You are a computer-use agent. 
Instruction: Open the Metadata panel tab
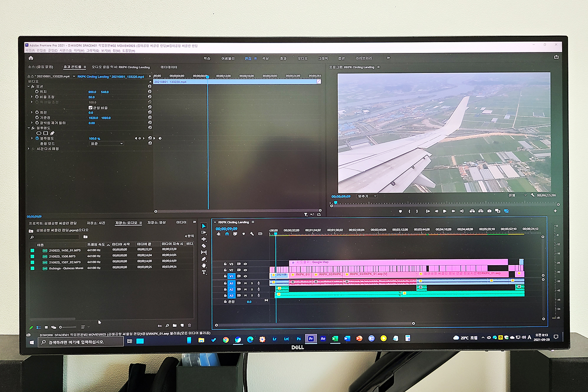169,67
